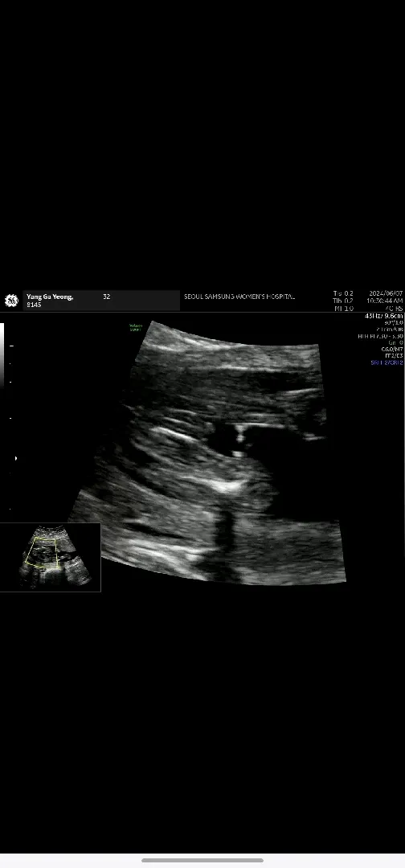The image size is (405, 868).
Task: Select patient name Yang Ga Yeong
Action: click(x=50, y=297)
